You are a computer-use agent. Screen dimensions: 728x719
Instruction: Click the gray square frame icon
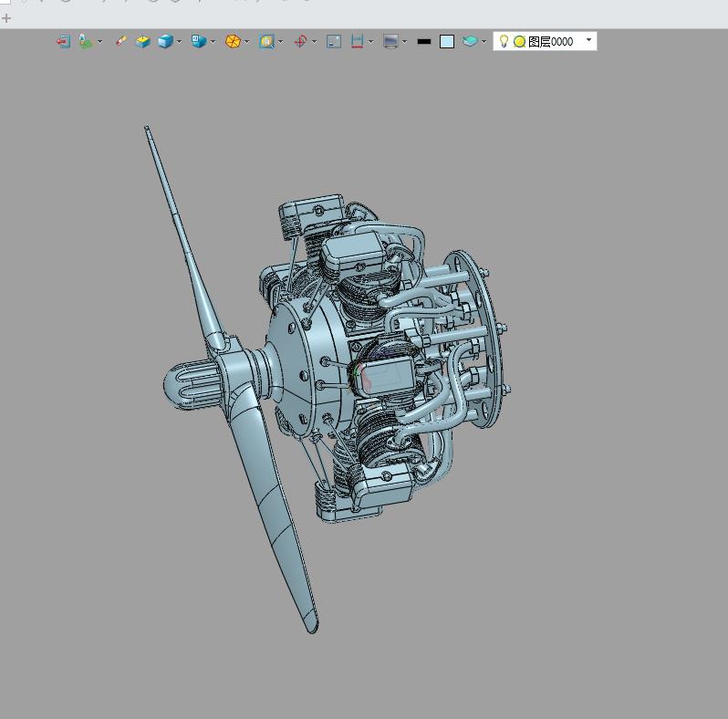click(x=334, y=42)
